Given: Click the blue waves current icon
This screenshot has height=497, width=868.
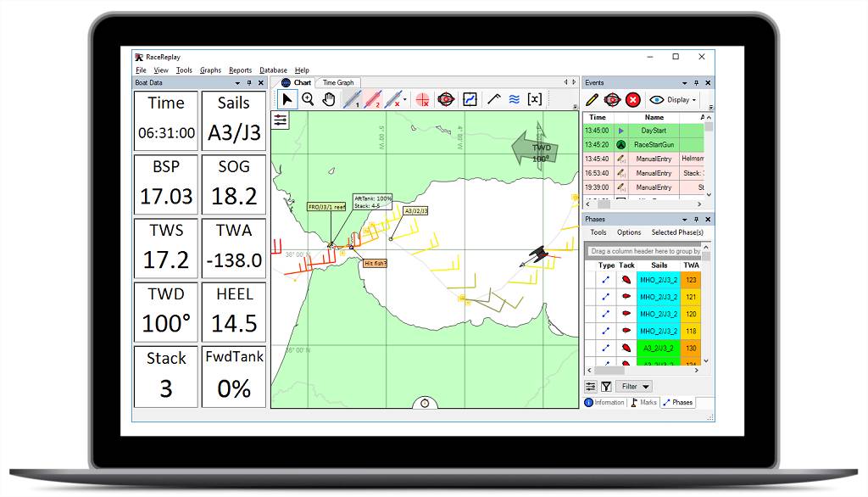Looking at the screenshot, I should (x=514, y=99).
